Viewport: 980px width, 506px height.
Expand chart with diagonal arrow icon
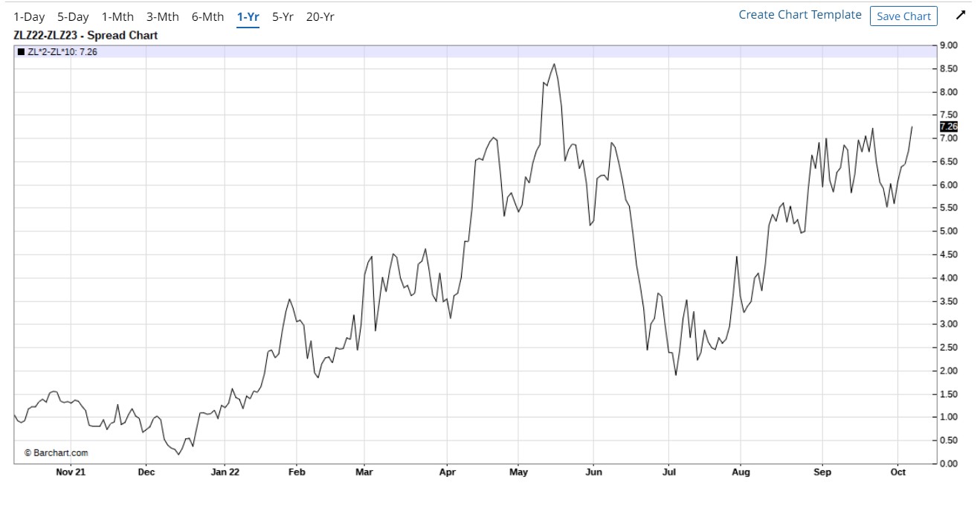click(x=961, y=16)
